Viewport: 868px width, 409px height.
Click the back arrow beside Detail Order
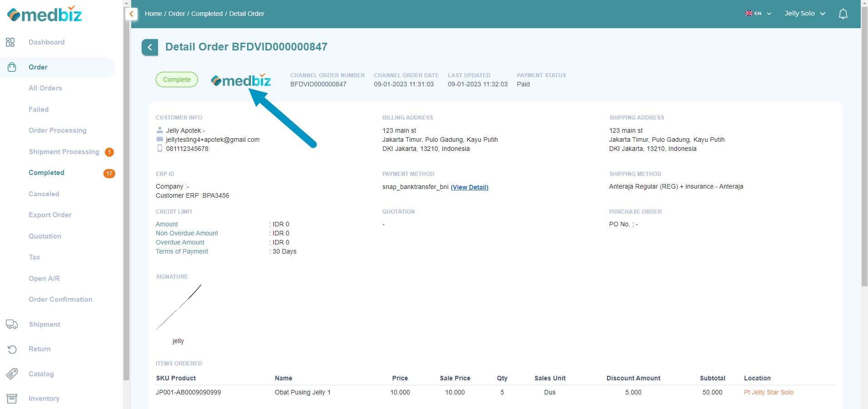click(x=150, y=47)
